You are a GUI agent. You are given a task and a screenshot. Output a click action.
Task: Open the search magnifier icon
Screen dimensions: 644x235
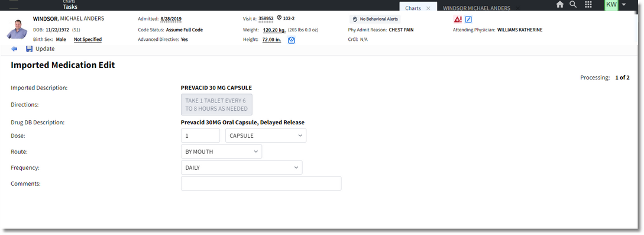pos(573,5)
